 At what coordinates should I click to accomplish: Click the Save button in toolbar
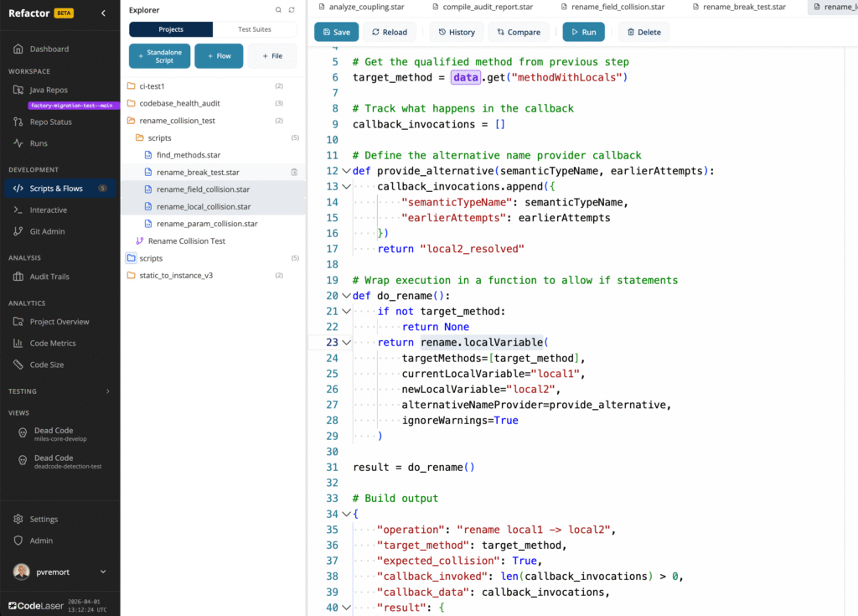tap(335, 32)
